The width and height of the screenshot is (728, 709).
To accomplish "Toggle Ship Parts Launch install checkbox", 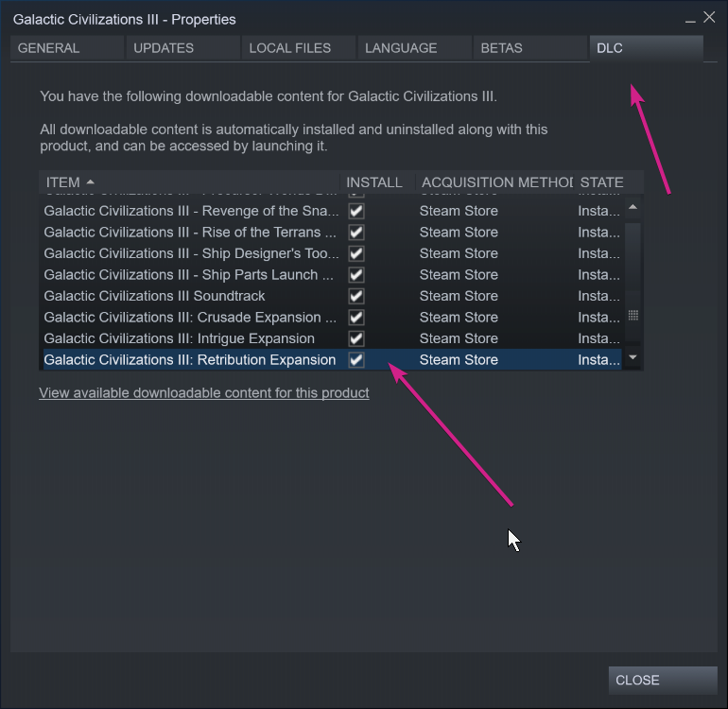I will tap(356, 275).
